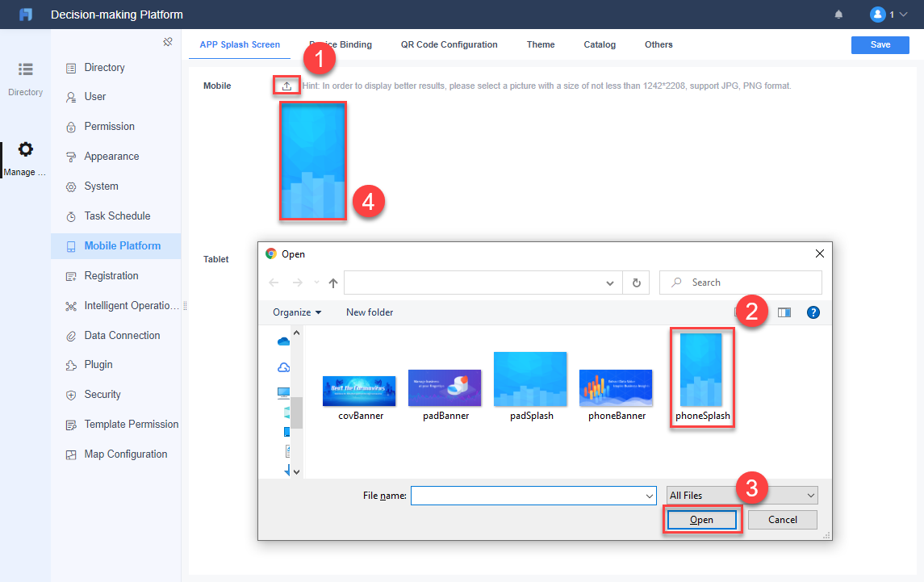
Task: Unpin the settings menu using the pin icon
Action: pyautogui.click(x=168, y=41)
